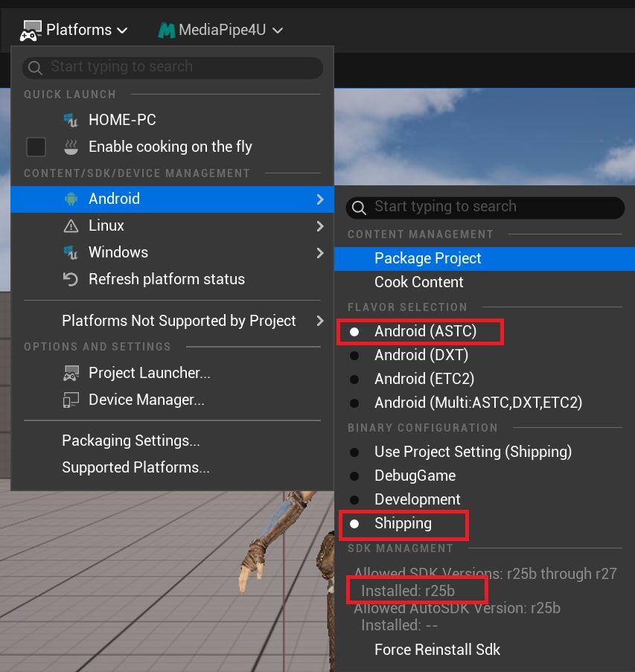Expand Windows submenu chevron
Screen dimensions: 635x672
[320, 253]
